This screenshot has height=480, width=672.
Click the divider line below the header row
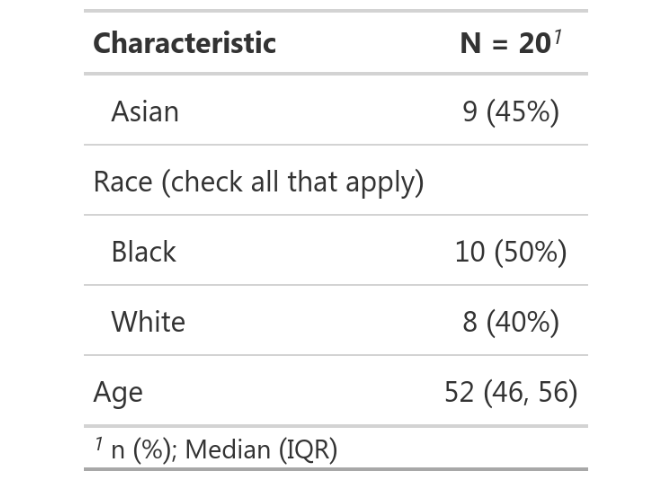tap(336, 74)
